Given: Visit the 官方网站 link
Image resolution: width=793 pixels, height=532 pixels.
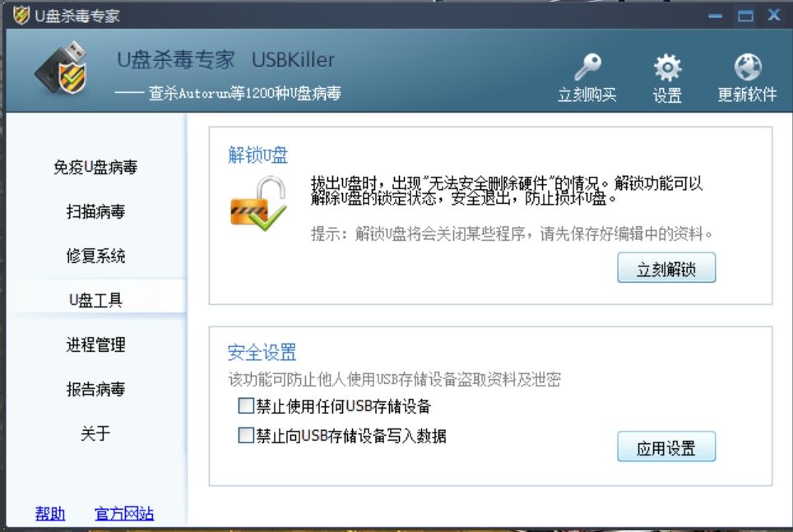Looking at the screenshot, I should (x=124, y=514).
